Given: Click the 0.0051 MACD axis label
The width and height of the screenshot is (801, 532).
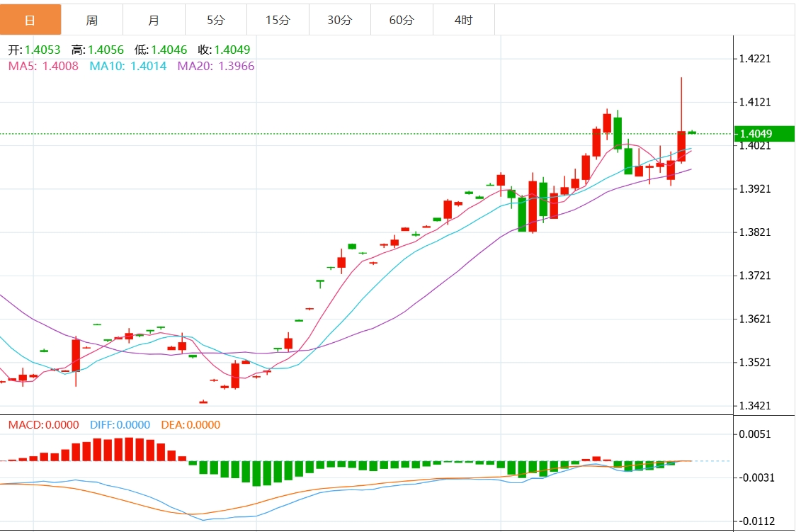Looking at the screenshot, I should tap(755, 434).
